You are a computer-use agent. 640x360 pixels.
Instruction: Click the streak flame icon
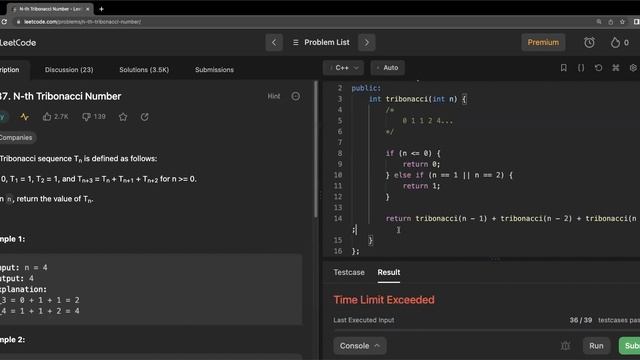pyautogui.click(x=615, y=42)
